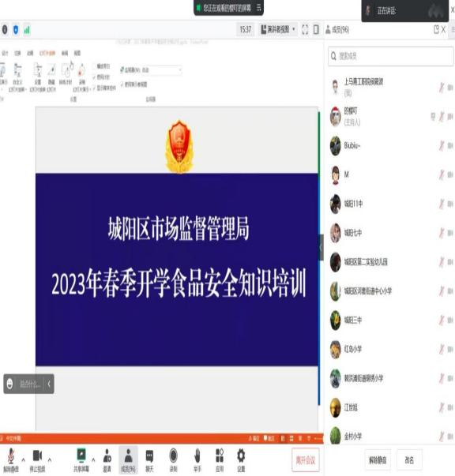Viewport: 455px width, 476px height.
Task: Click the meeting timer 15:37
Action: click(246, 29)
